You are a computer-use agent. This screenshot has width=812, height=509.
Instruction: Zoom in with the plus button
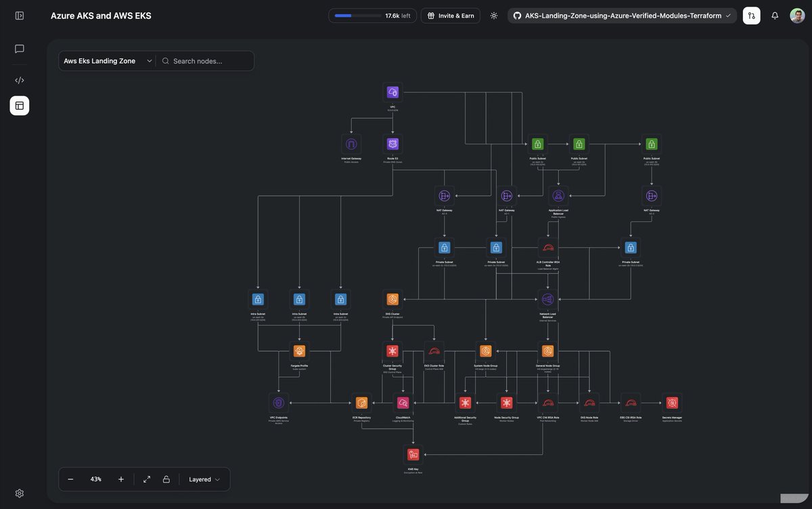121,479
